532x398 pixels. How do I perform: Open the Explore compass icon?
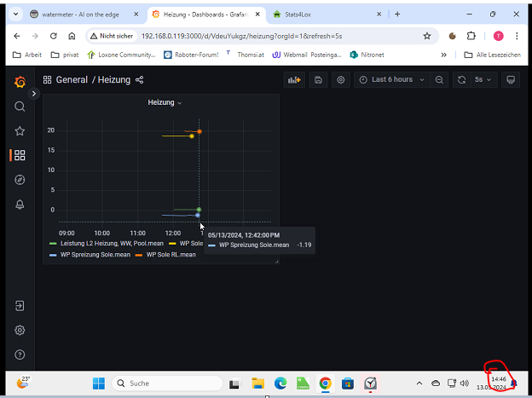20,180
